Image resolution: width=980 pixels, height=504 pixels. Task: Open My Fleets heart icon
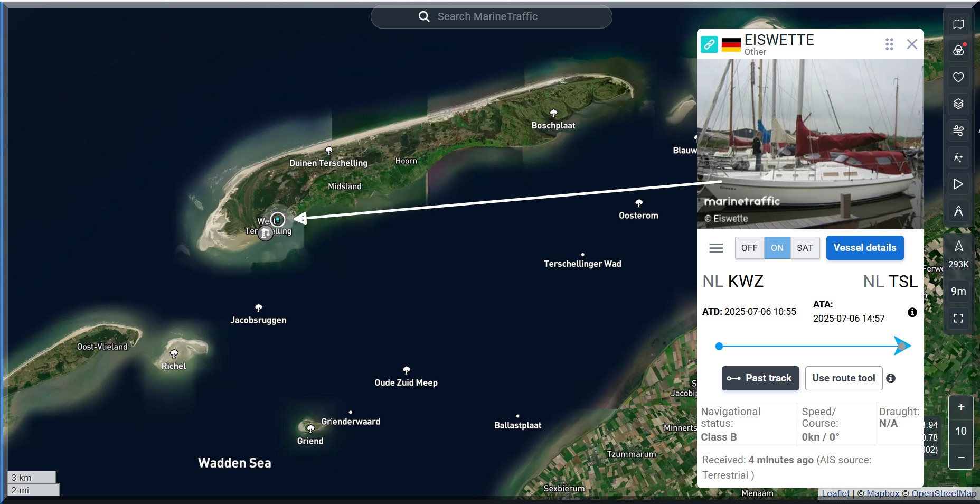[x=958, y=77]
